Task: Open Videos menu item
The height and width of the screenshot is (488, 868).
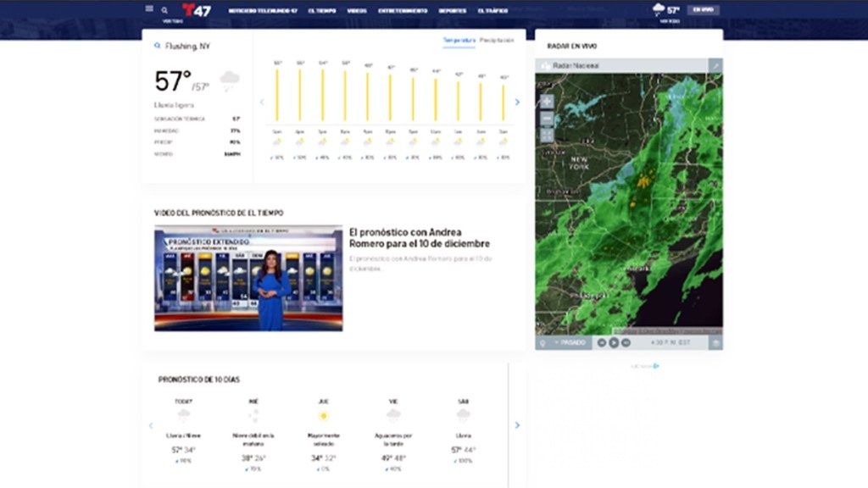Action: (x=357, y=10)
